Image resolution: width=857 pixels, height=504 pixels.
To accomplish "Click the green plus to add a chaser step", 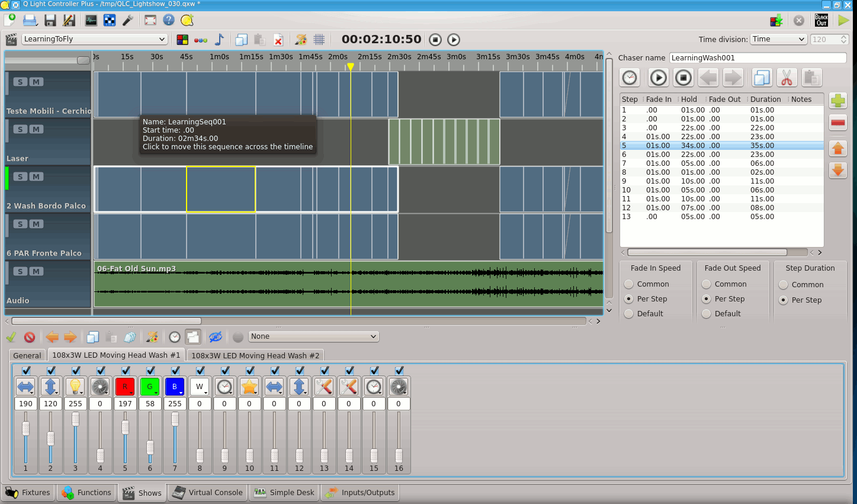I will point(837,101).
